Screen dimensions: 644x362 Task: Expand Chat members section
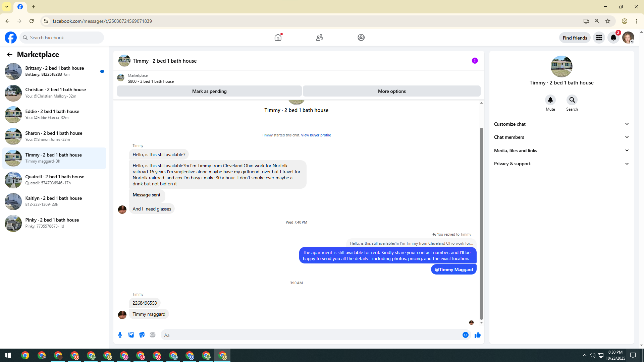point(561,137)
